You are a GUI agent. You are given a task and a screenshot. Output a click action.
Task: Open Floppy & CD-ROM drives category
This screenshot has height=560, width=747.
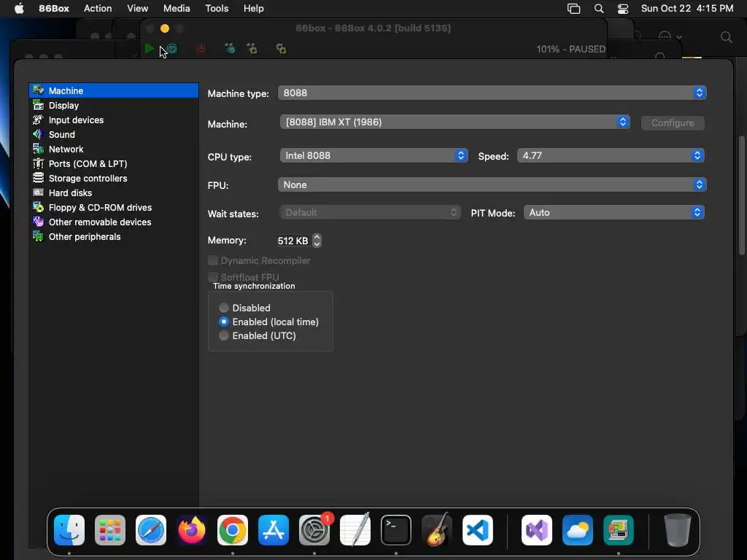coord(113,208)
